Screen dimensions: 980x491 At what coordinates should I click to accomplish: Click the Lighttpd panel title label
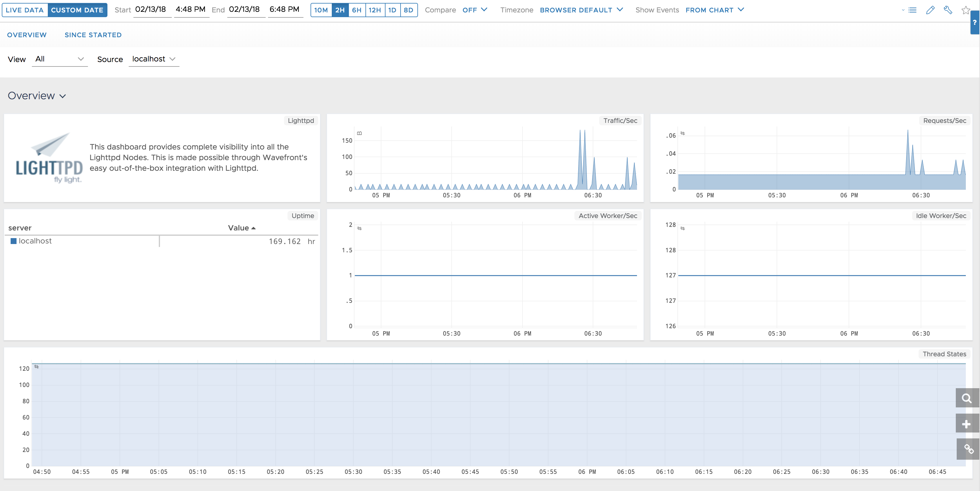pyautogui.click(x=301, y=121)
